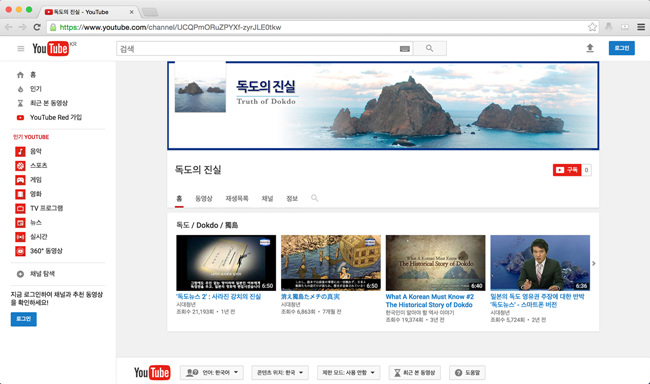Open video link 消え獨島たメチの真実
The width and height of the screenshot is (650, 384).
tap(310, 297)
